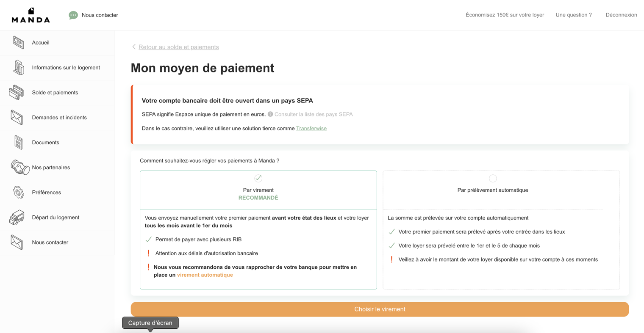This screenshot has width=644, height=333.
Task: Click the Capture d'écran tooltip
Action: (x=150, y=323)
